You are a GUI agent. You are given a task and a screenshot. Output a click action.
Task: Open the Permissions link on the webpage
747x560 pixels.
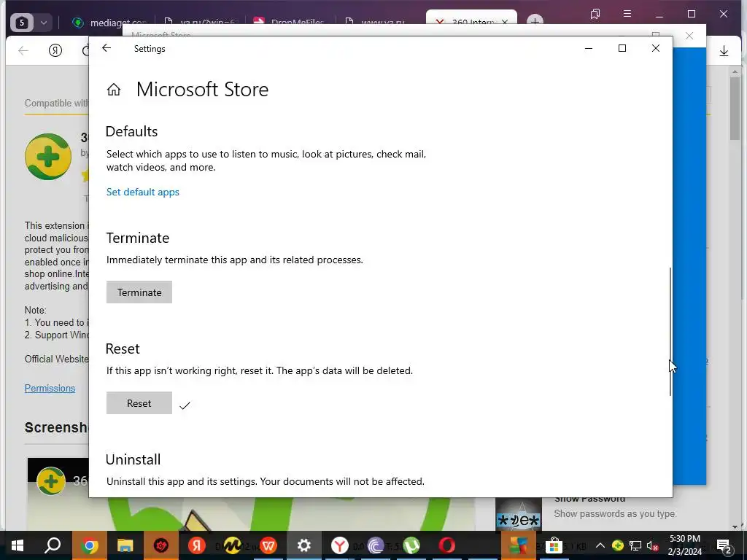(50, 388)
